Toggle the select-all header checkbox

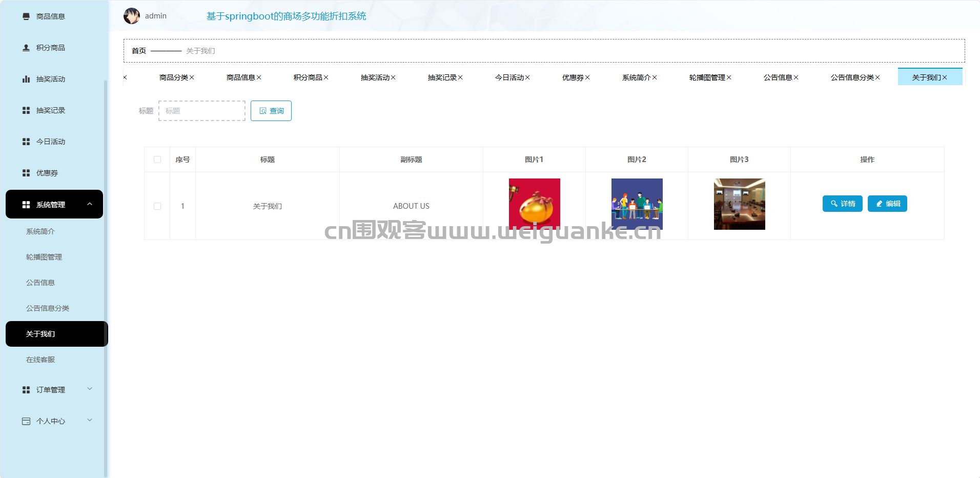[x=157, y=160]
